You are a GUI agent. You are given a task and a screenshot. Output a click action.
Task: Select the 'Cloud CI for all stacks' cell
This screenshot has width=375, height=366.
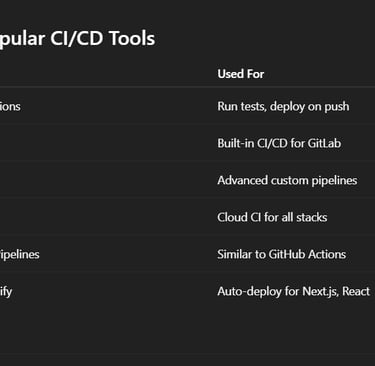click(272, 217)
